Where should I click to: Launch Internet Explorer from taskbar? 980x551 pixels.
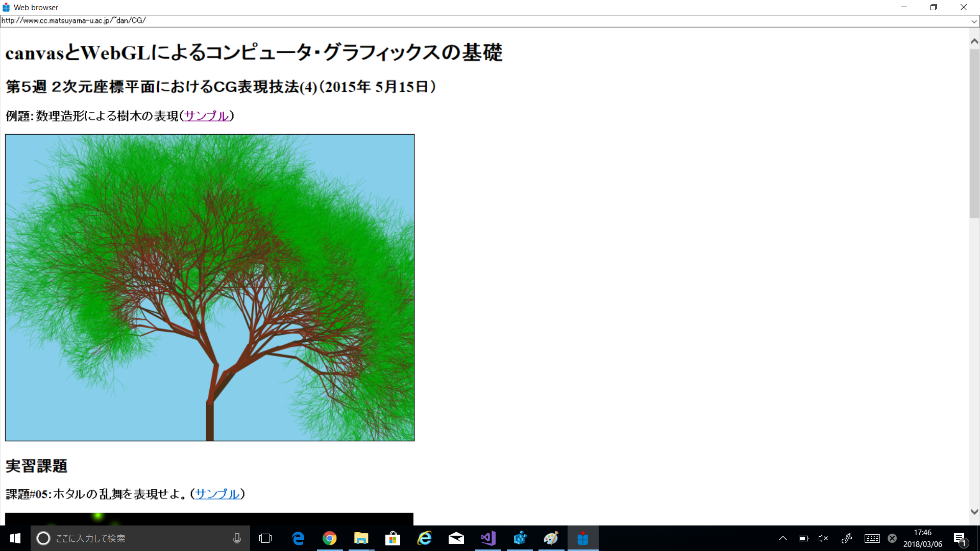(425, 538)
